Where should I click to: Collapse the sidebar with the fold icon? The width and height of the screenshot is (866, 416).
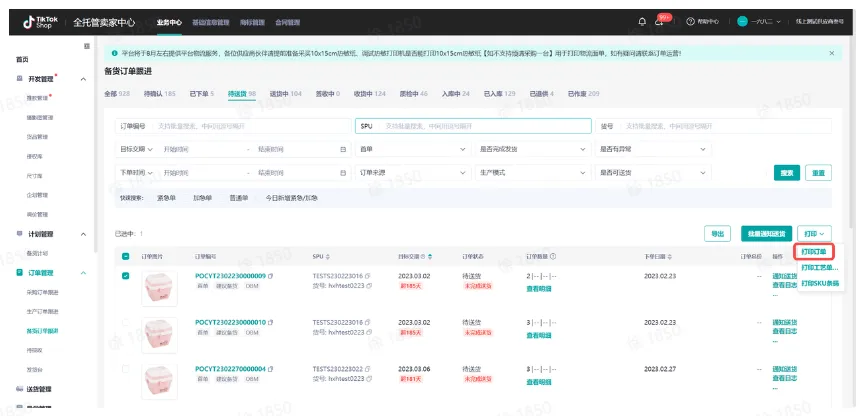pos(87,46)
